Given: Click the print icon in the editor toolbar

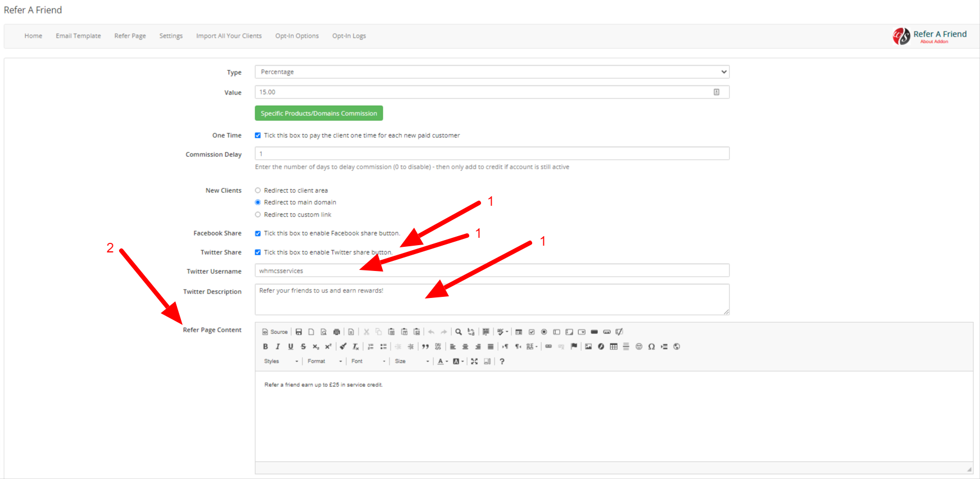Looking at the screenshot, I should coord(337,332).
